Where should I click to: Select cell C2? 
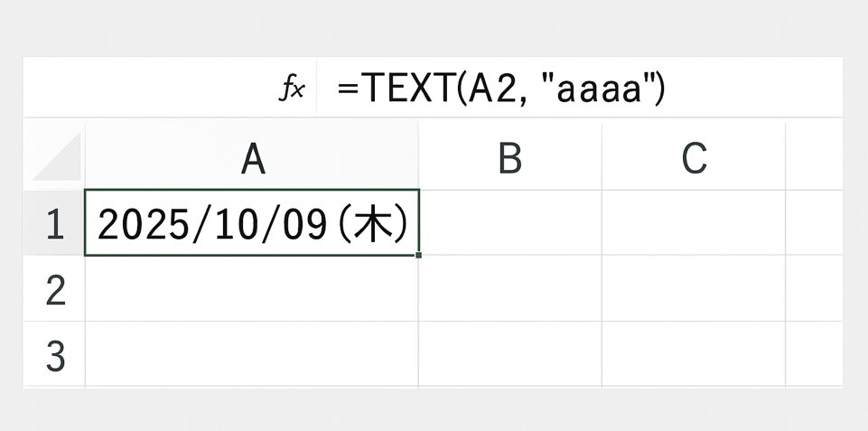coord(694,289)
